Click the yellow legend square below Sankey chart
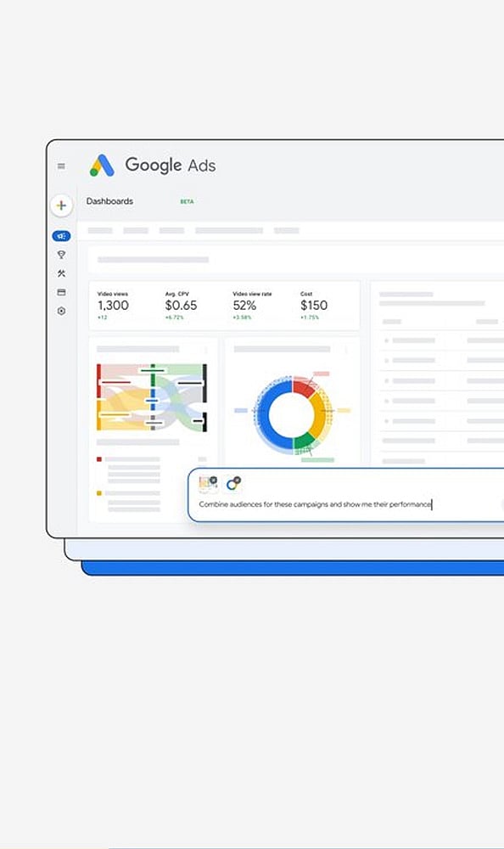The width and height of the screenshot is (504, 849). pyautogui.click(x=99, y=493)
